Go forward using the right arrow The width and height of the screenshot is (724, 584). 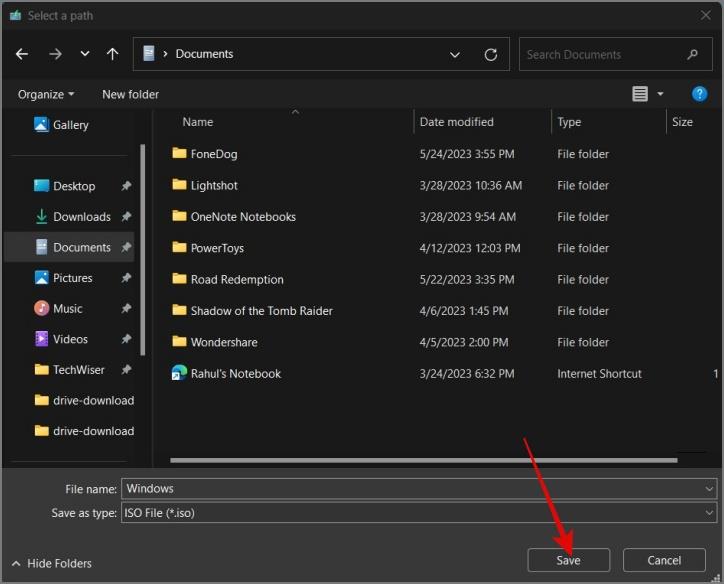55,54
